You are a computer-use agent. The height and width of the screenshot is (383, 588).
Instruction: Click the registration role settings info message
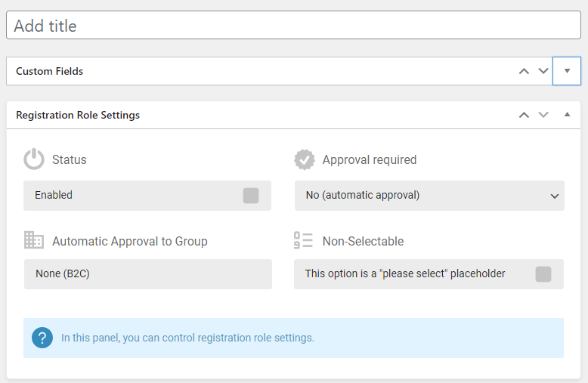click(187, 338)
